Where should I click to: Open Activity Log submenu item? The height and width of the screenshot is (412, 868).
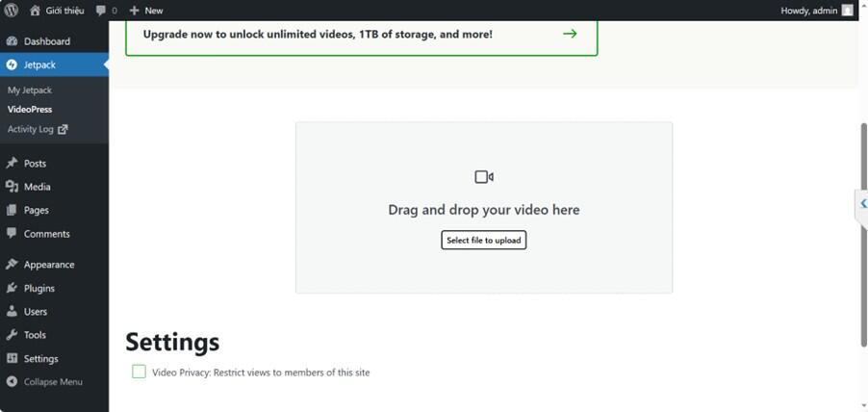[x=38, y=129]
